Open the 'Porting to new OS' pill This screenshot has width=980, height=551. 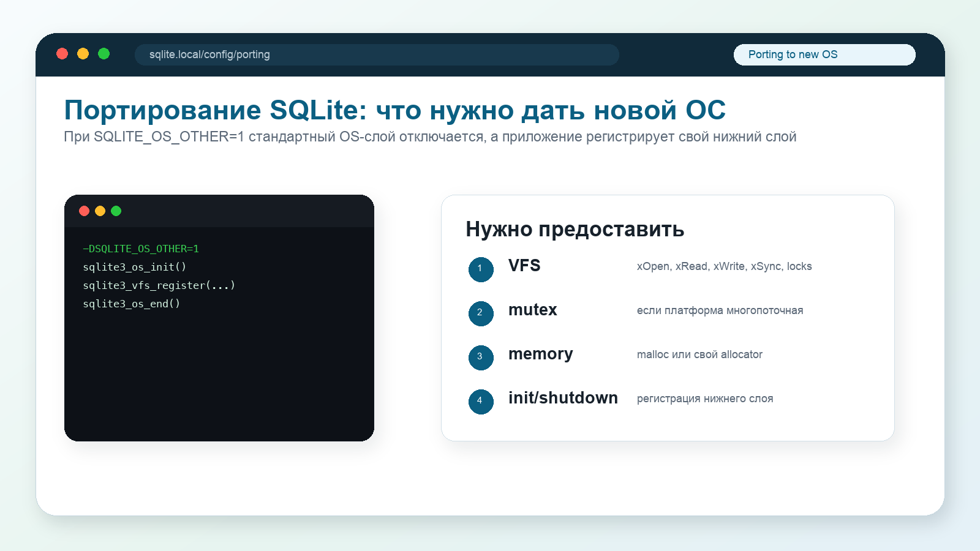coord(824,54)
